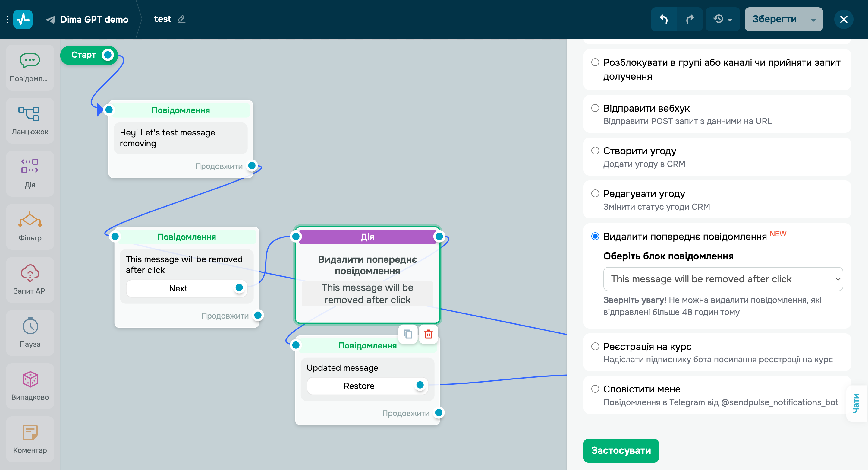Open the message block selection dropdown

point(722,279)
